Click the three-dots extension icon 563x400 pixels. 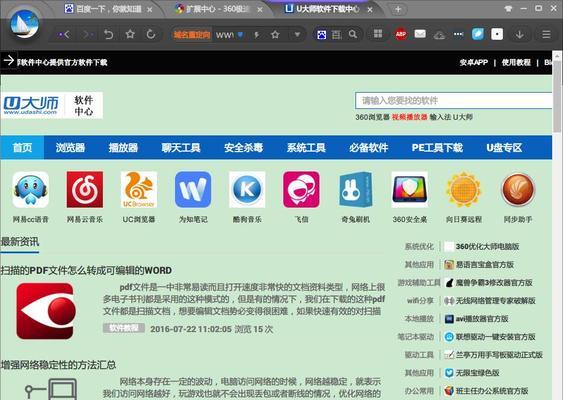pos(459,34)
